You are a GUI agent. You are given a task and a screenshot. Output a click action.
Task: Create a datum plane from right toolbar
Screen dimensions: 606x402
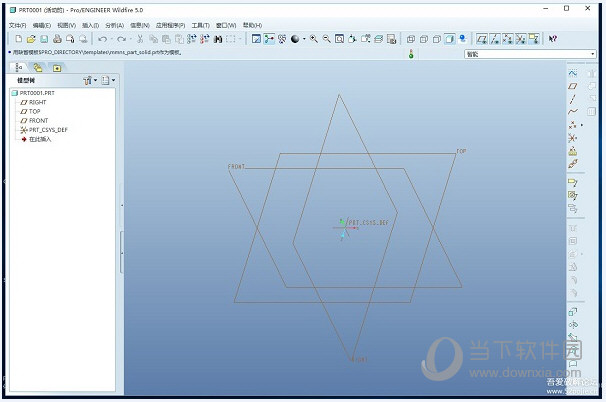coord(573,86)
